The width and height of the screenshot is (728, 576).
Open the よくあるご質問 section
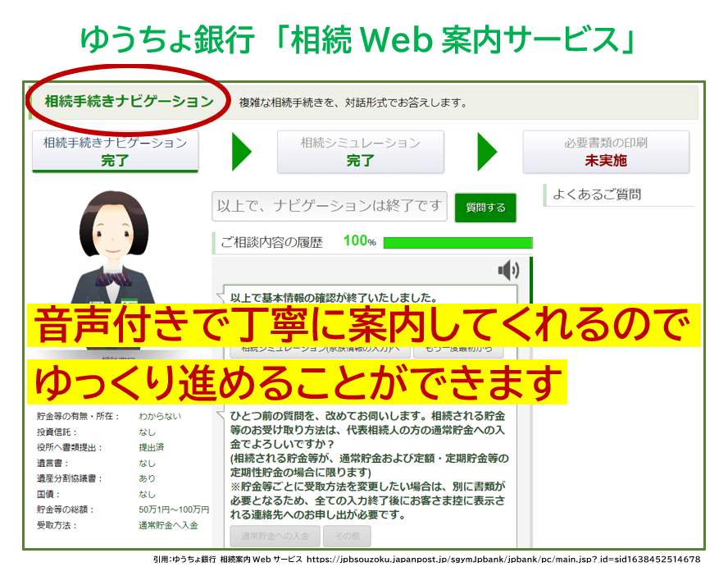tap(597, 194)
